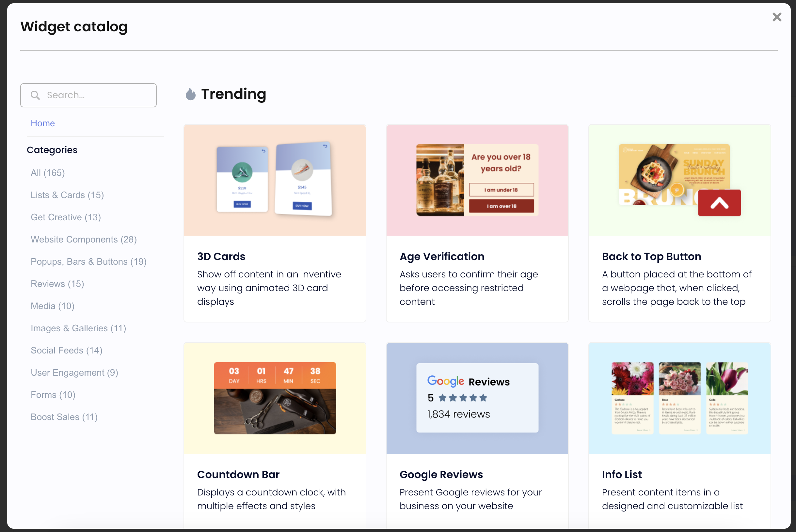Browse Popups, Bars & Buttons widgets
This screenshot has width=796, height=532.
click(x=88, y=261)
